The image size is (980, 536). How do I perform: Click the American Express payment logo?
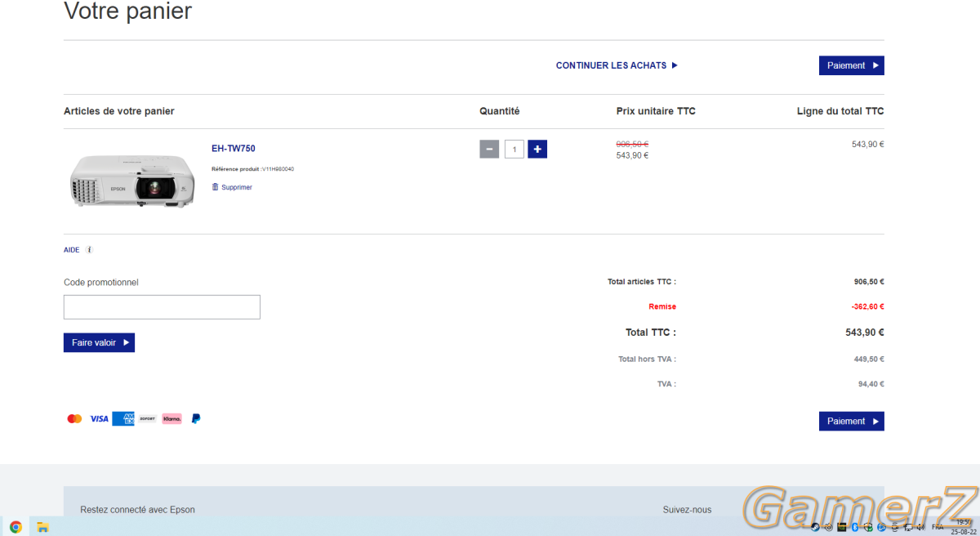(123, 418)
